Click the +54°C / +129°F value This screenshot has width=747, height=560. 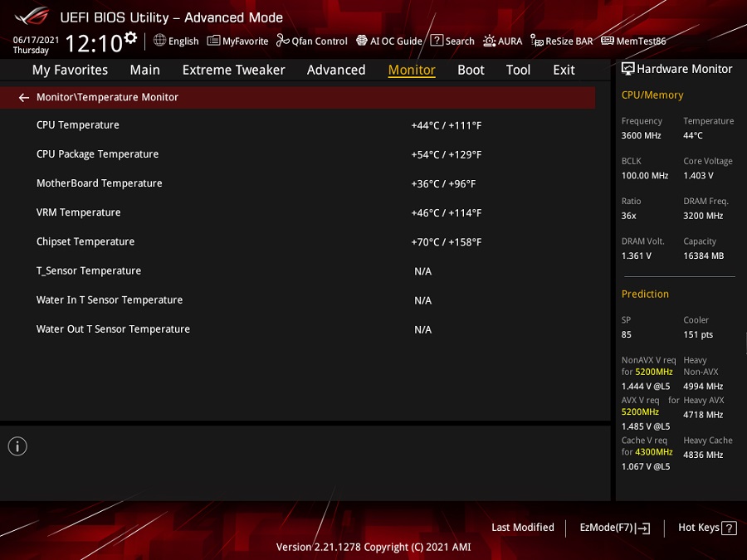[x=447, y=155]
